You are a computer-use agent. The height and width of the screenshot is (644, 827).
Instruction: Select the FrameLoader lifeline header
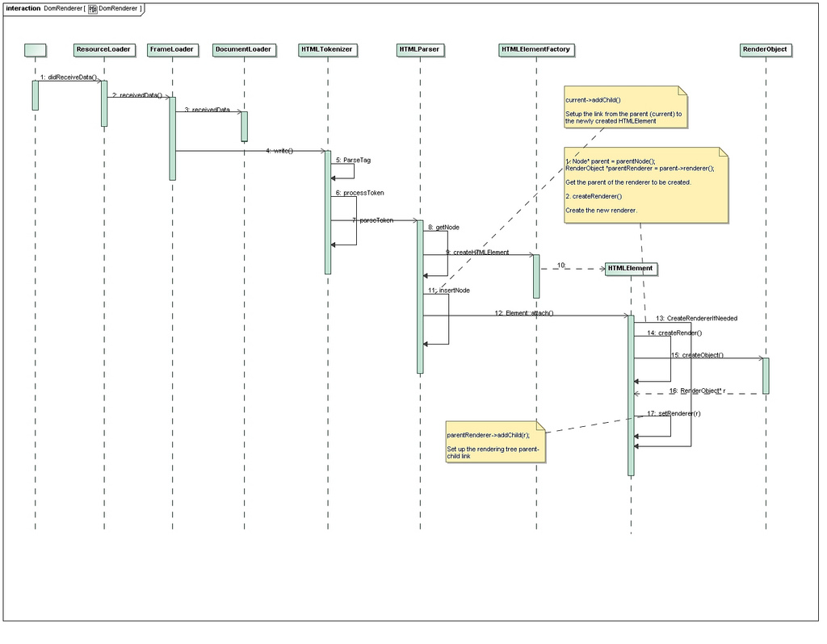click(172, 49)
